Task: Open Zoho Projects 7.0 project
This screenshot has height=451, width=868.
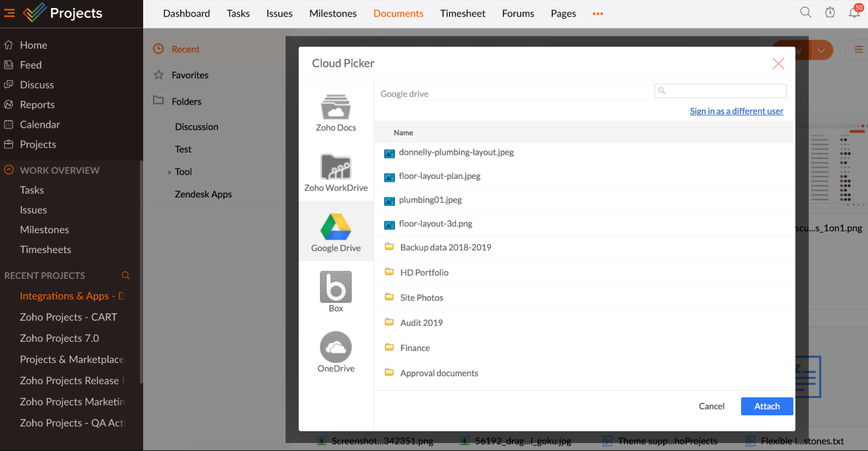Action: (59, 338)
